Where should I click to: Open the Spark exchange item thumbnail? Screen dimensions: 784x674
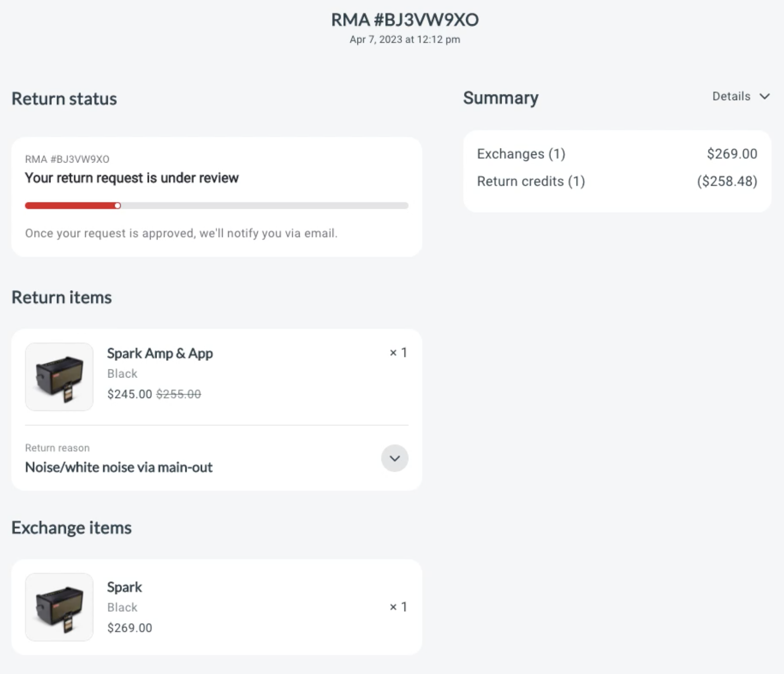pyautogui.click(x=59, y=607)
